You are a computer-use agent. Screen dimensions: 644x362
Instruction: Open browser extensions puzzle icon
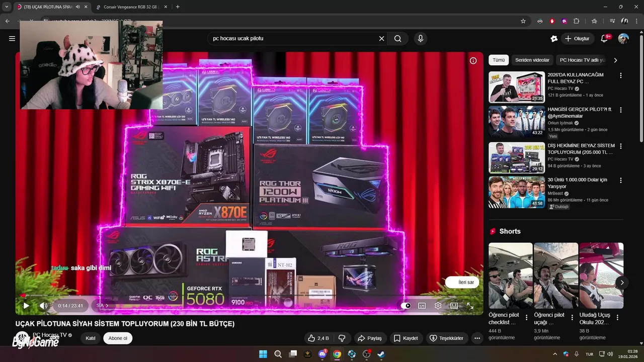[x=577, y=21]
